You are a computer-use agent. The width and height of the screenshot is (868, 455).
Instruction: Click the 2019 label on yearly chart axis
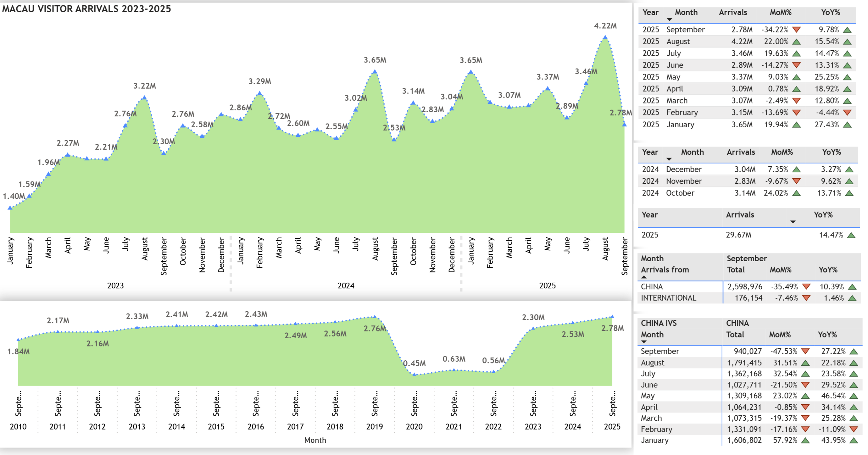(374, 426)
